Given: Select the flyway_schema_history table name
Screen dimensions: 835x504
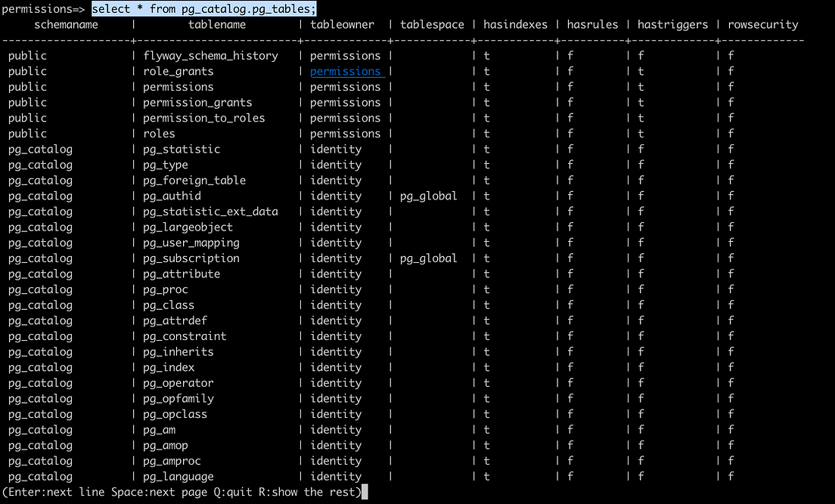Looking at the screenshot, I should tap(210, 55).
